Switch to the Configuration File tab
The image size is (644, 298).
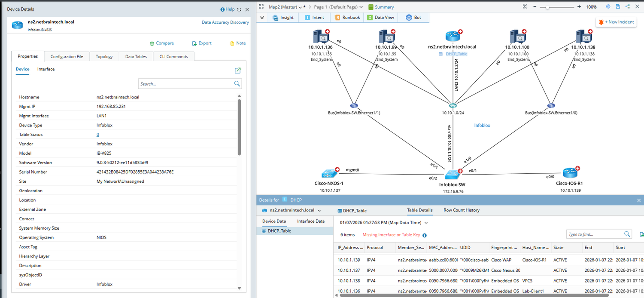coord(67,56)
